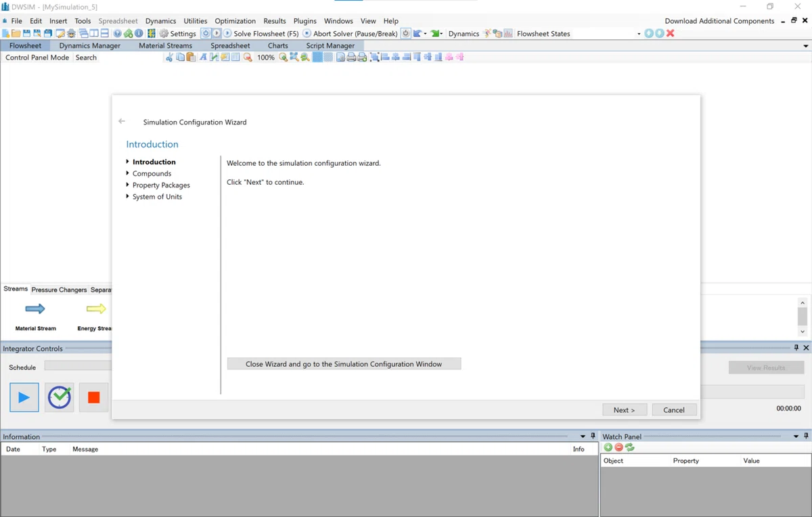812x517 pixels.
Task: Pin the Watch Panel
Action: [x=805, y=436]
